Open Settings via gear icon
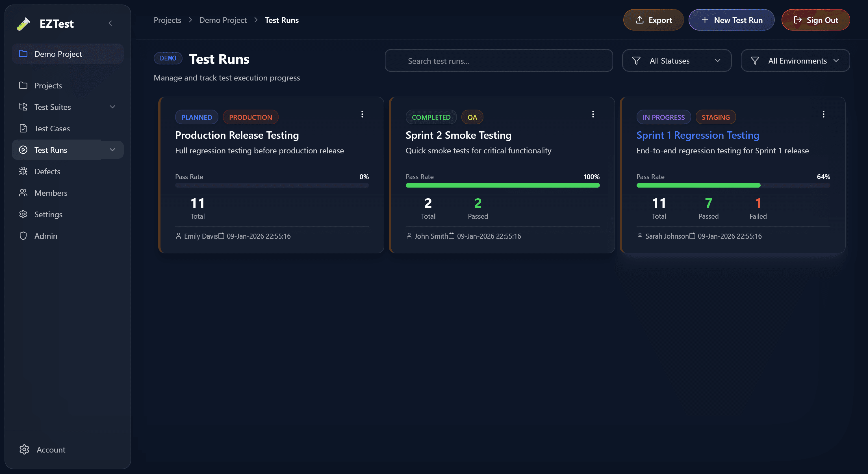This screenshot has width=868, height=474. (x=23, y=214)
